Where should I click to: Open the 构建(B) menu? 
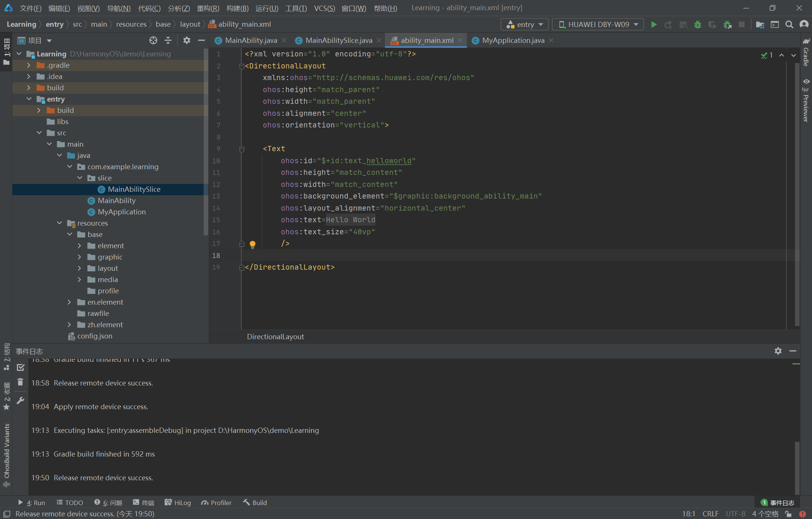pyautogui.click(x=237, y=8)
